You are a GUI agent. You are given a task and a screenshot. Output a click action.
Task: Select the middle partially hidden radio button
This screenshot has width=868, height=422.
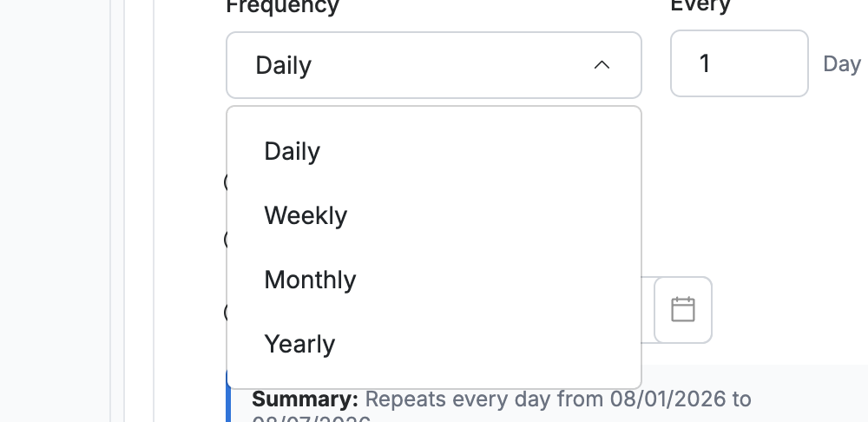point(225,240)
